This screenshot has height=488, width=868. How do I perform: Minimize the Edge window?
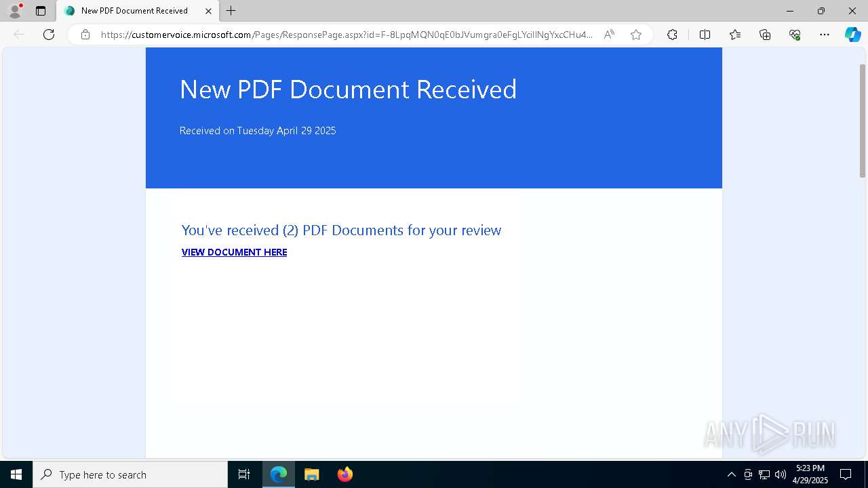tap(790, 11)
